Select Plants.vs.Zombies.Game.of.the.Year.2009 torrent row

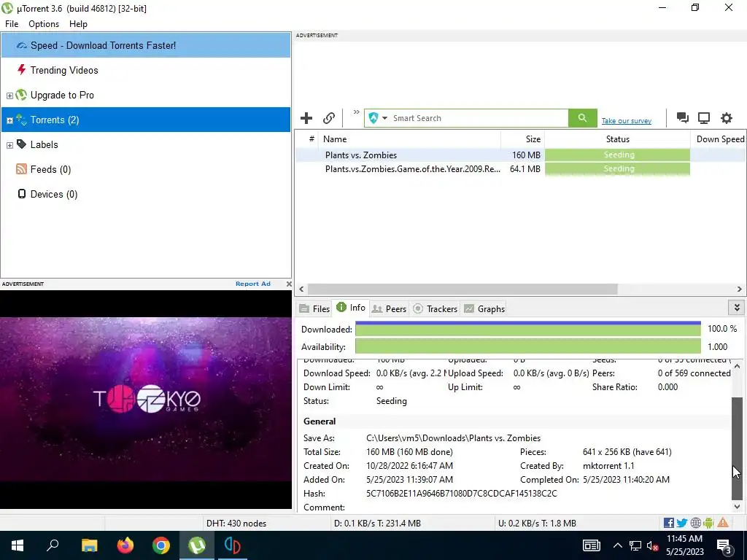tap(520, 168)
